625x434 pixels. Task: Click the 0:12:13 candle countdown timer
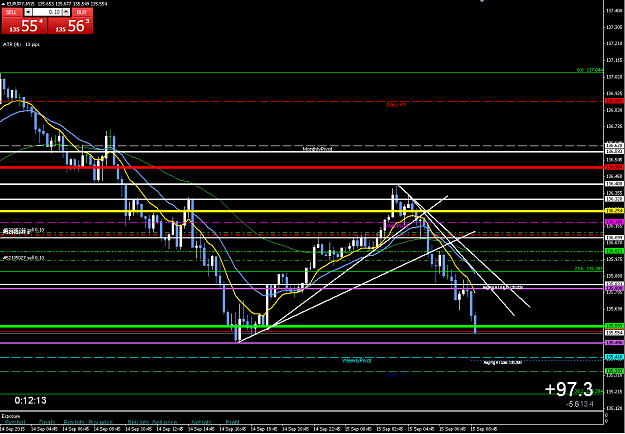tap(31, 400)
